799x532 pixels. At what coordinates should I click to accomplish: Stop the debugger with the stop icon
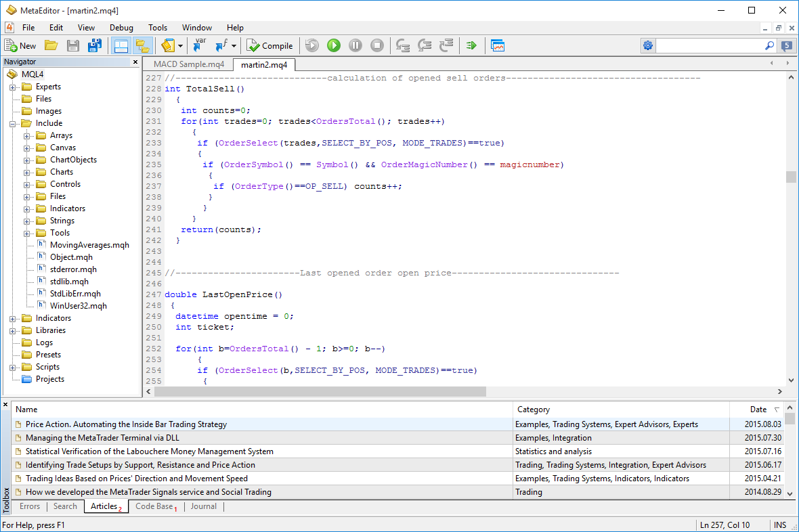376,45
